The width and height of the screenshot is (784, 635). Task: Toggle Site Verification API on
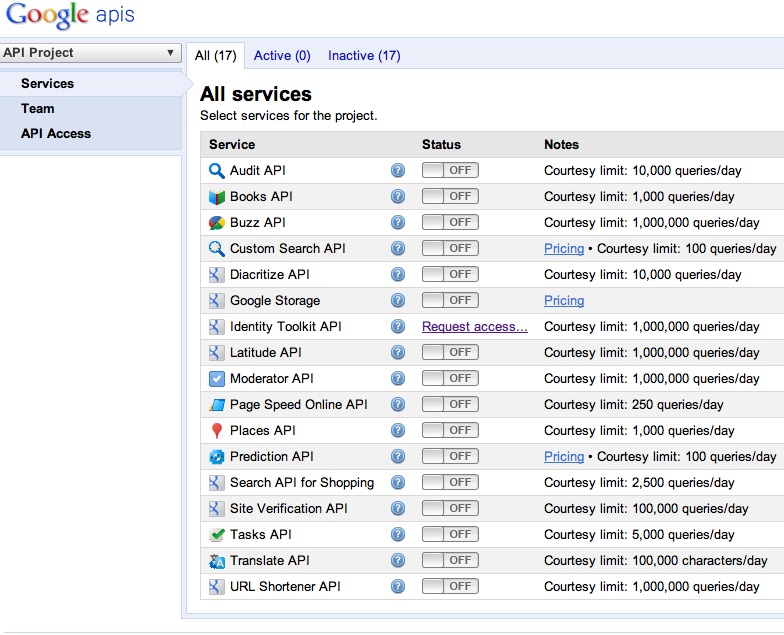point(450,508)
